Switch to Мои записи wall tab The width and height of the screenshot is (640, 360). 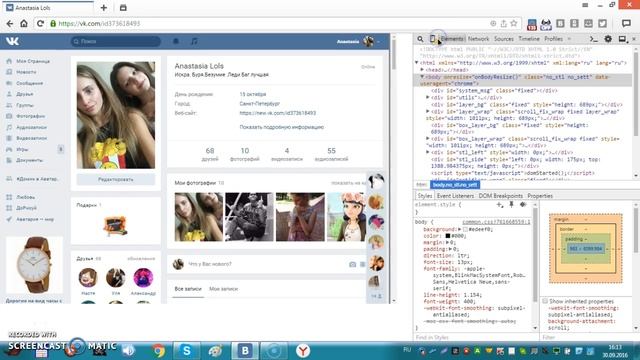(x=223, y=289)
